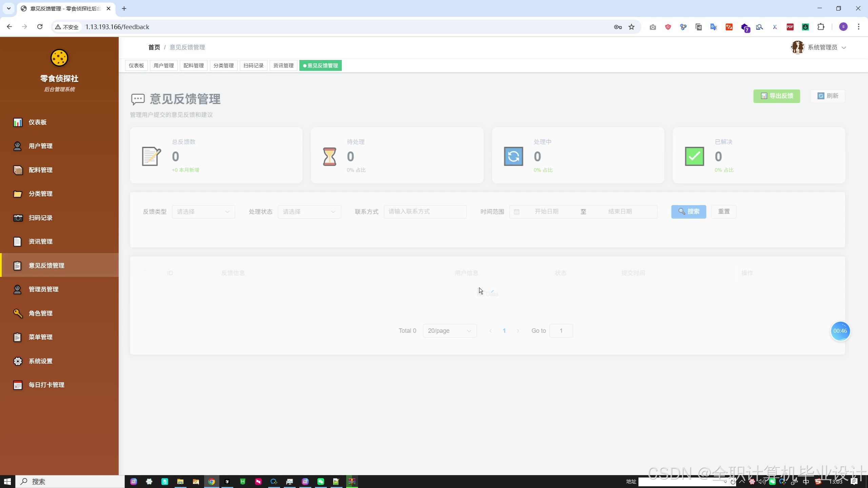Open 系统设置 via the gear icon entry
This screenshot has height=488, width=868.
(x=40, y=361)
